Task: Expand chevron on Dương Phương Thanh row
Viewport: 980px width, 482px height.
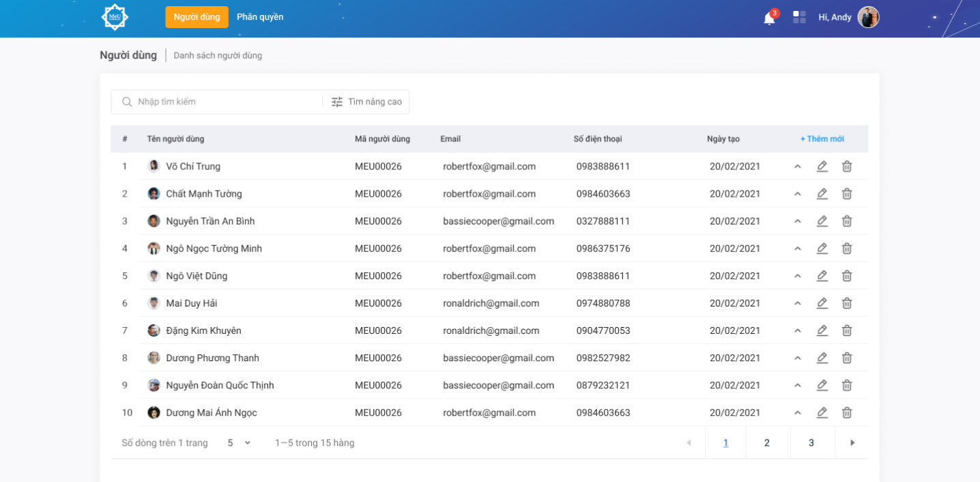Action: [x=797, y=358]
